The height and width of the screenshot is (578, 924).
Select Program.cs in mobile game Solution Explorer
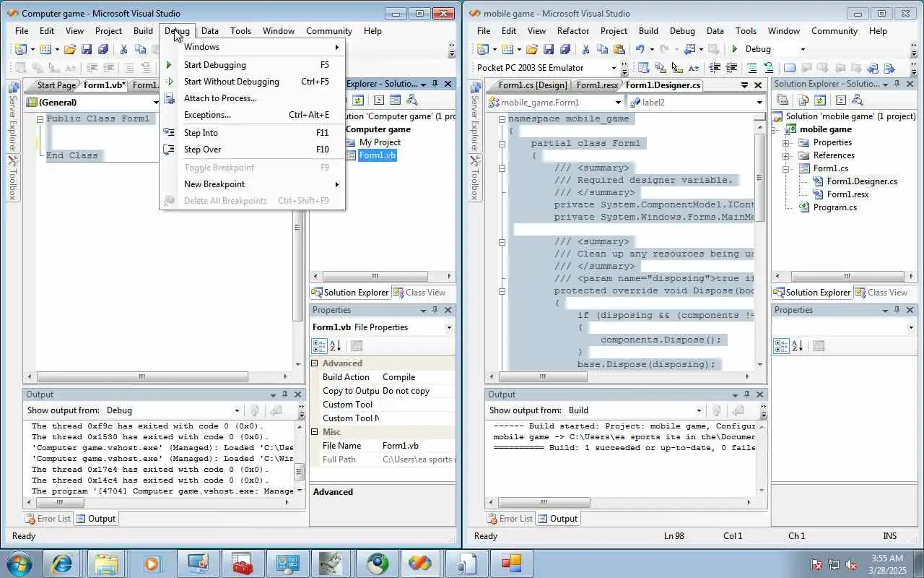(835, 207)
